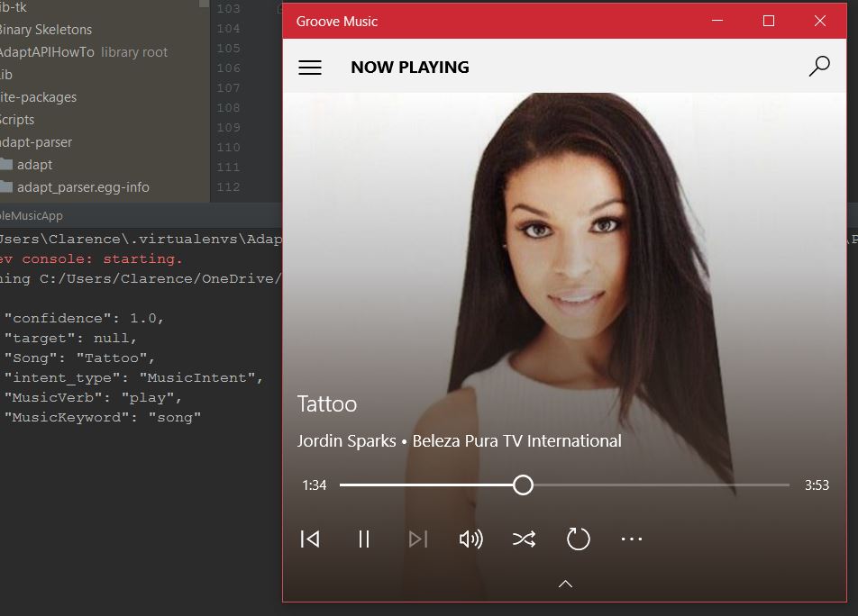
Task: Open the more options ellipsis menu
Action: 632,539
